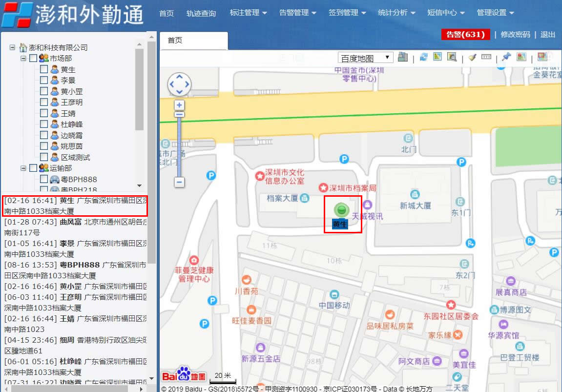
Task: Click the left panel horizontal scrollbar
Action: pyautogui.click(x=70, y=389)
